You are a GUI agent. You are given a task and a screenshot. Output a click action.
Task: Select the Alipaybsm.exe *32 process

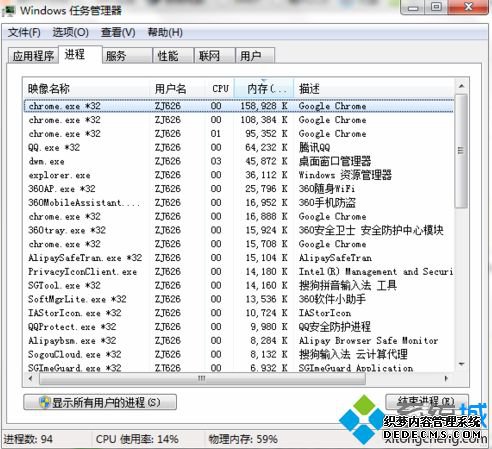pos(239,340)
